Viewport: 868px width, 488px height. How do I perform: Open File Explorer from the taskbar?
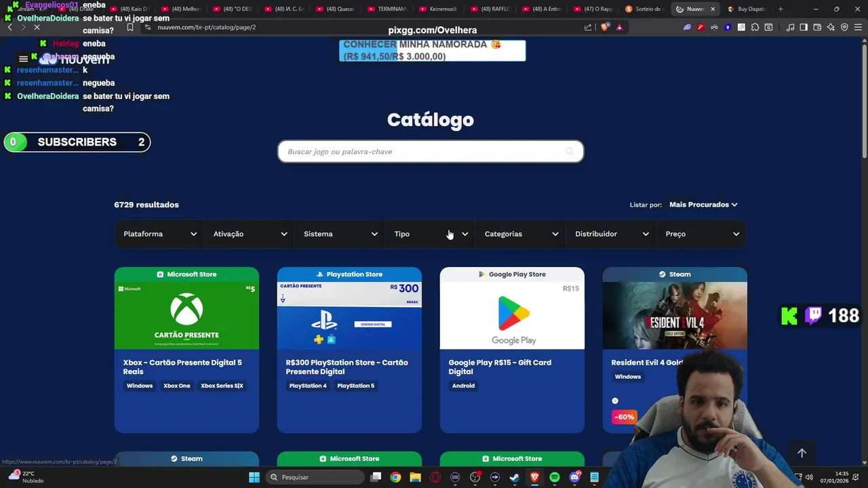pyautogui.click(x=415, y=477)
